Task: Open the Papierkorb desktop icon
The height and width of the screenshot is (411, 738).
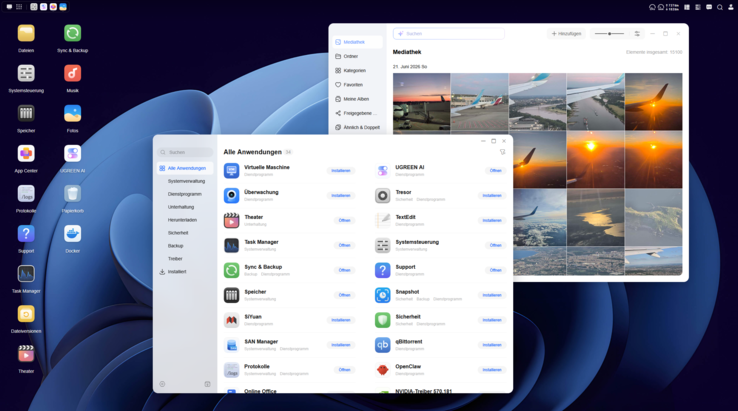Action: pos(72,193)
